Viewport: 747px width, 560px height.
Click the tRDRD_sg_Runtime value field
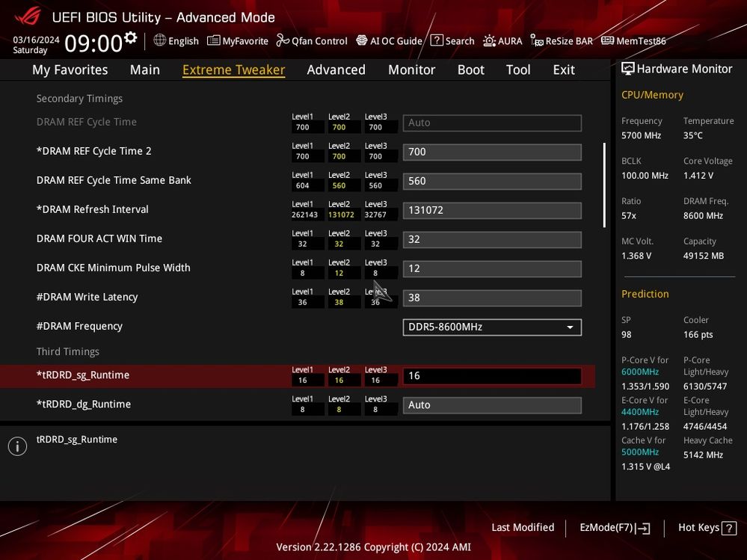point(492,376)
